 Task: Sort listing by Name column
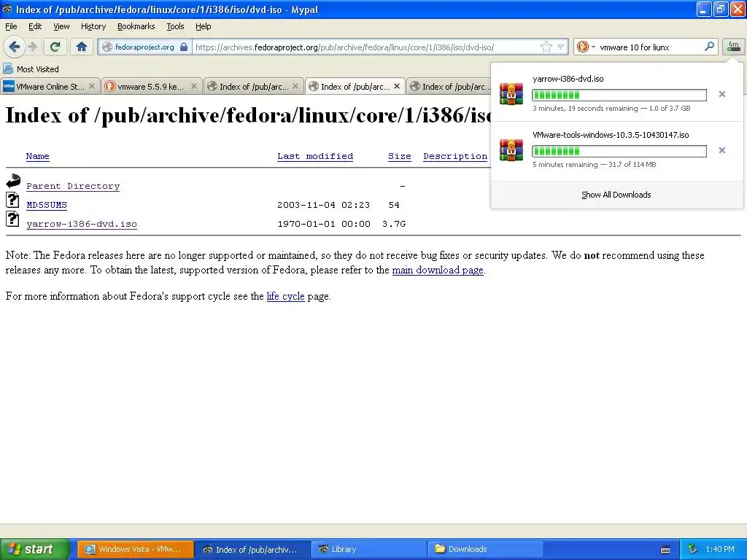pos(38,156)
